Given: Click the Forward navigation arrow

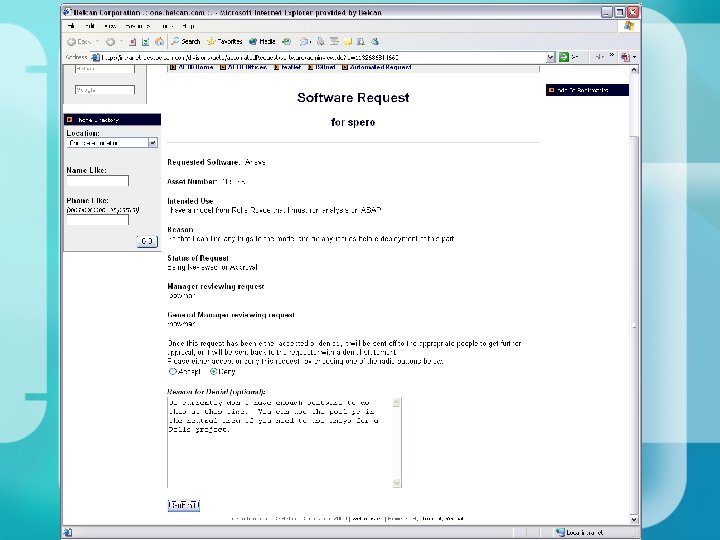Looking at the screenshot, I should 110,42.
